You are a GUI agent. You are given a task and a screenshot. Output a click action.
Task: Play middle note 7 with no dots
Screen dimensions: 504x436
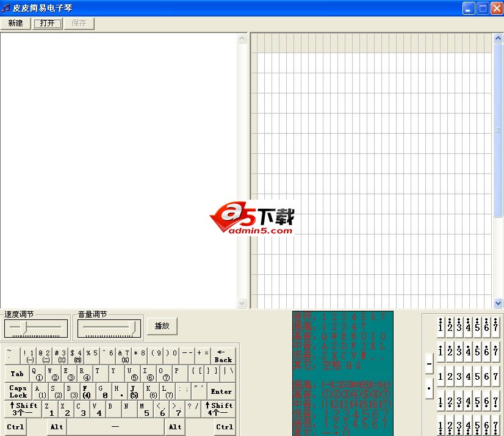495,376
